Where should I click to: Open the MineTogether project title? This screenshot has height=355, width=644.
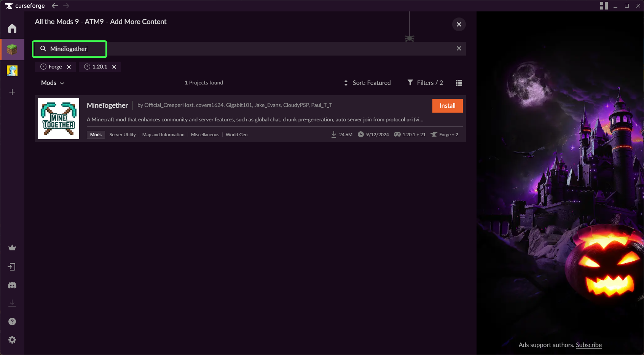(107, 105)
